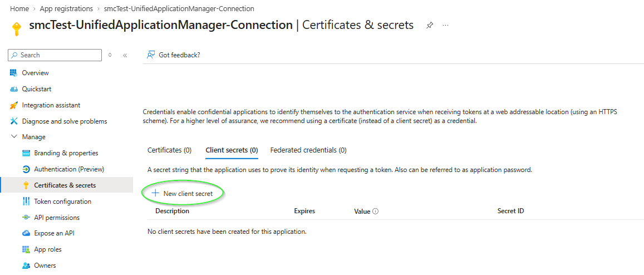This screenshot has height=275, width=644.
Task: Pin this page using the pin icon
Action: coord(430,26)
